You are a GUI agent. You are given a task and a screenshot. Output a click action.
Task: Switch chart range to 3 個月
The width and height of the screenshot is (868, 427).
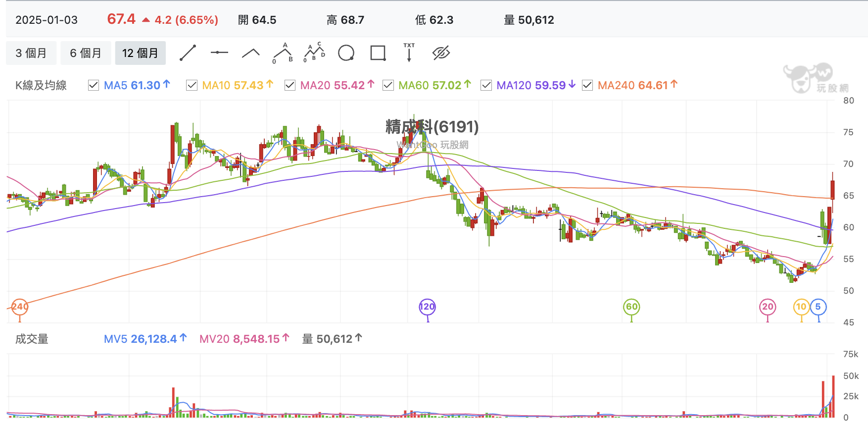[31, 53]
